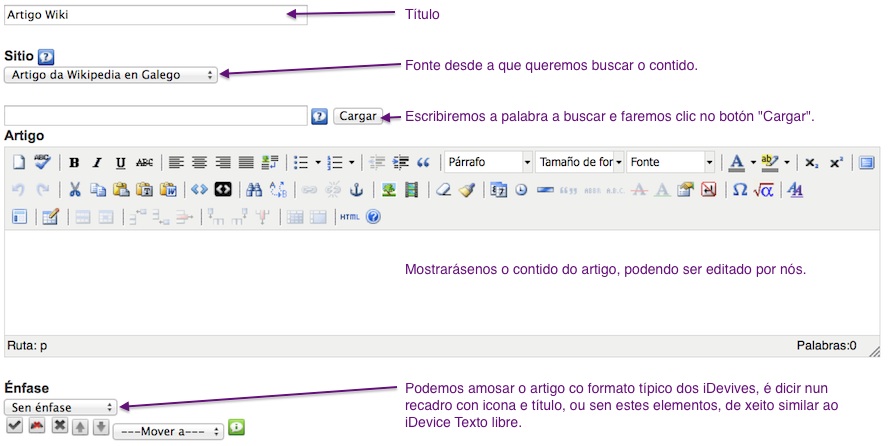Screen dimensions: 888x446
Task: Toggle the spellchecker icon
Action: coord(42,162)
